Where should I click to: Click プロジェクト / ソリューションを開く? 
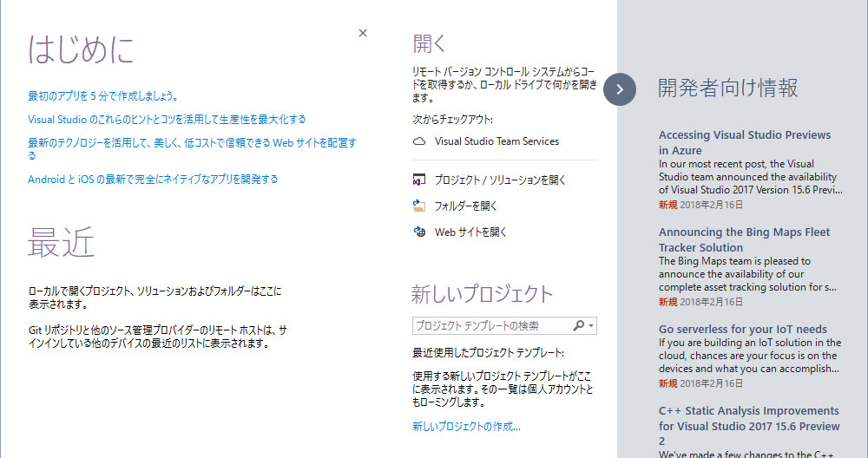coord(500,180)
